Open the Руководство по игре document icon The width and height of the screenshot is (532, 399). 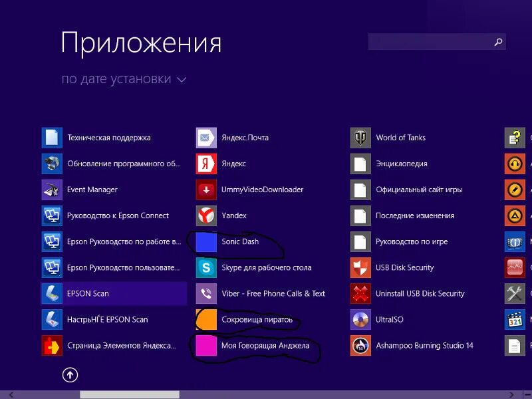pos(360,241)
